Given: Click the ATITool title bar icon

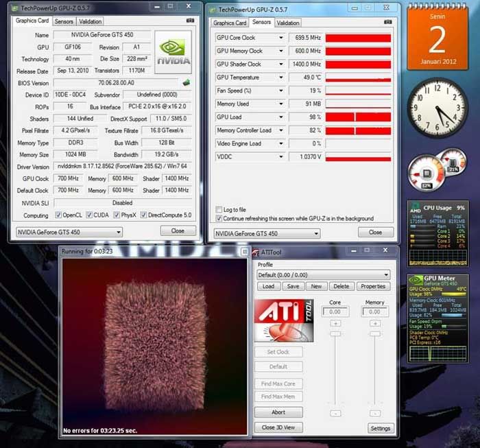Looking at the screenshot, I should 255,252.
